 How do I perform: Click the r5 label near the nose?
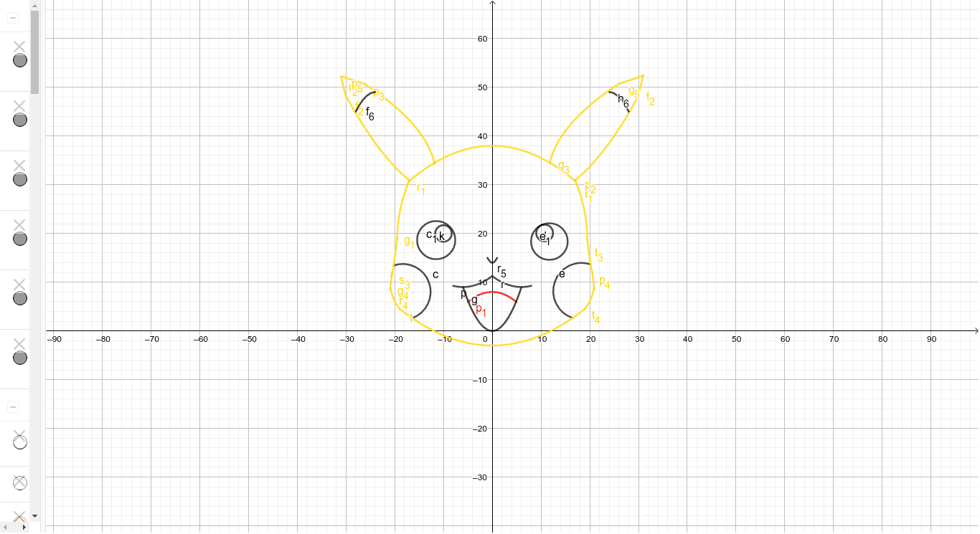click(x=501, y=271)
